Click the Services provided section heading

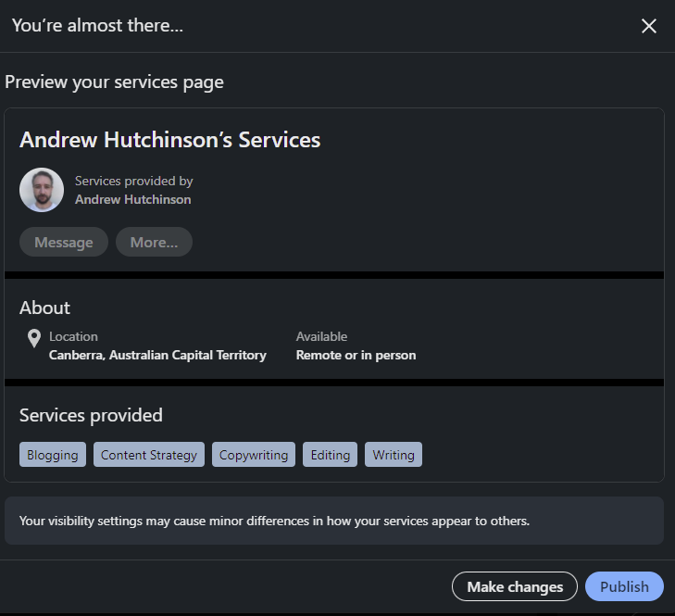[x=91, y=415]
